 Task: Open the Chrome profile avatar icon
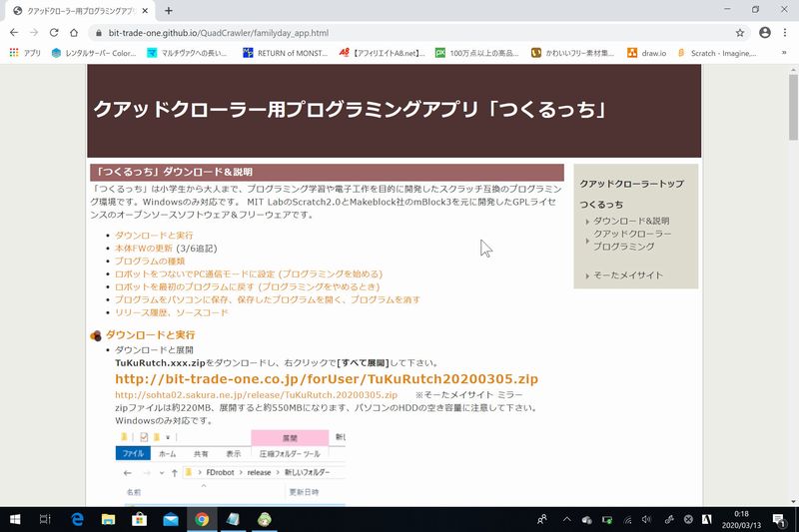[x=764, y=32]
